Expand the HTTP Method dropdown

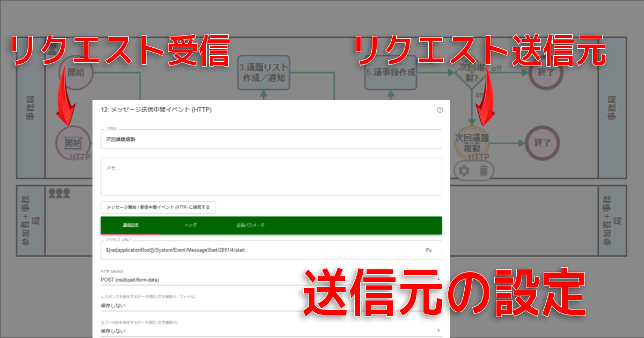[271, 280]
